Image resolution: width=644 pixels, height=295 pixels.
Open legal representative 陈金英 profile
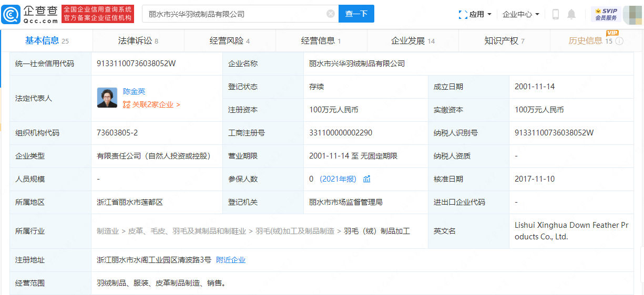point(134,91)
